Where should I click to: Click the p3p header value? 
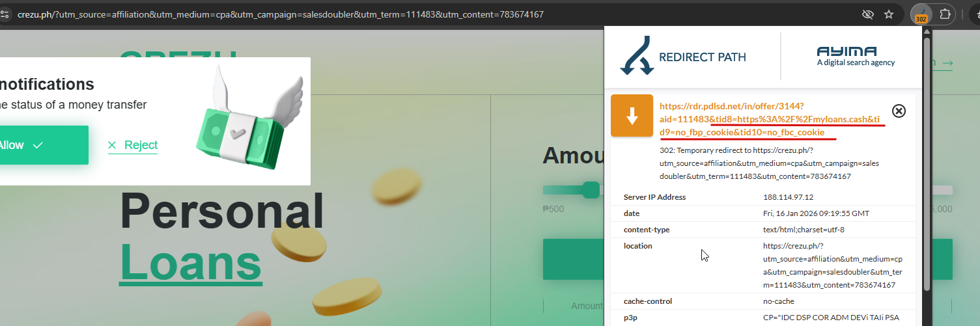pyautogui.click(x=831, y=318)
